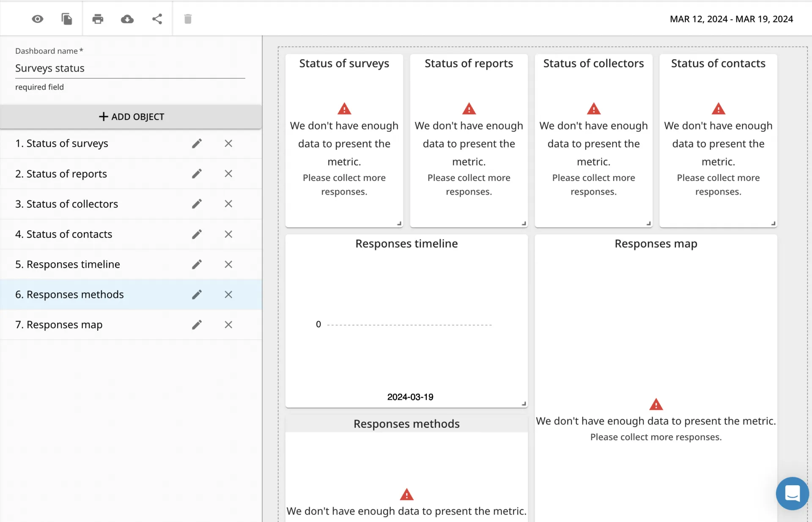Print the dashboard
Image resolution: width=812 pixels, height=522 pixels.
point(98,19)
